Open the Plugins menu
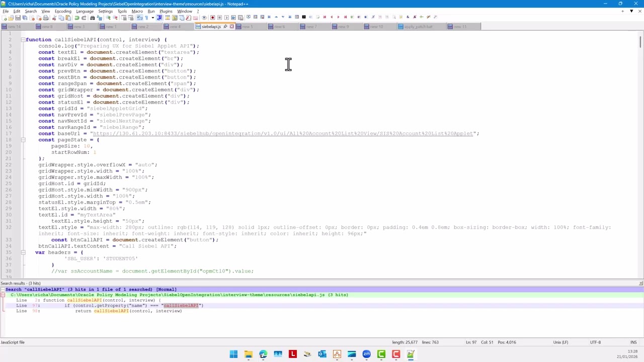This screenshot has height=362, width=644. tap(166, 11)
